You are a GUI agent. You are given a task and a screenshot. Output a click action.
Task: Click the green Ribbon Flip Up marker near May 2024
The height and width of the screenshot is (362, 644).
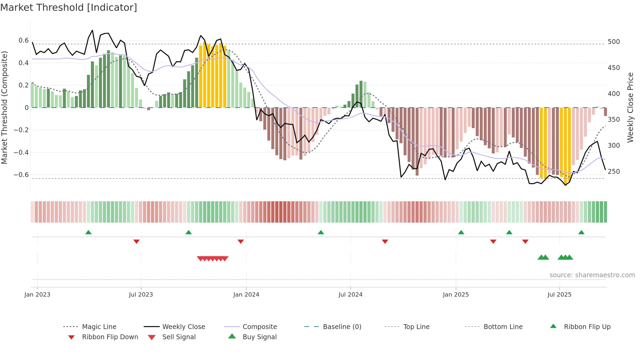[321, 232]
